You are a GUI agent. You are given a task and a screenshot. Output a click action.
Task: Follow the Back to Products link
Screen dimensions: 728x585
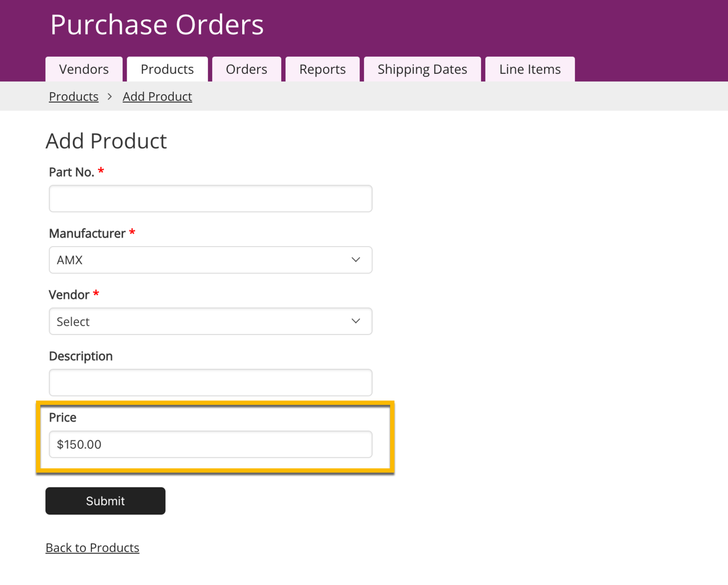click(x=92, y=548)
